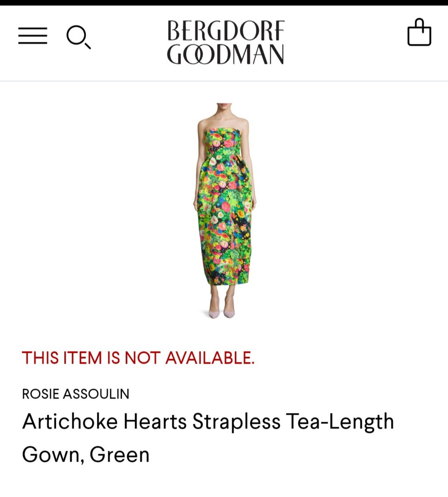Click the red 'not available' notice

coord(138,358)
